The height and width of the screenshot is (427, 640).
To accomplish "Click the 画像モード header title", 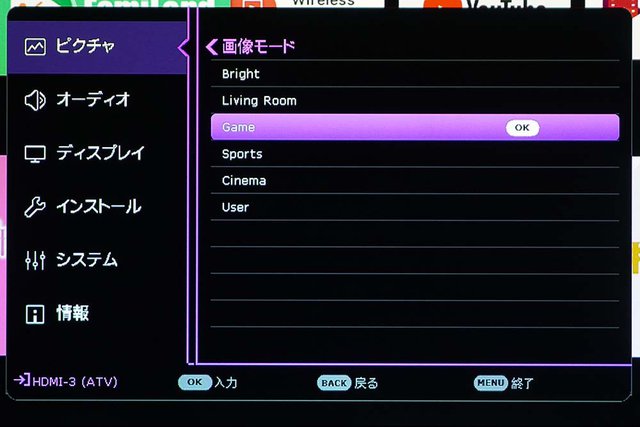I will [258, 47].
